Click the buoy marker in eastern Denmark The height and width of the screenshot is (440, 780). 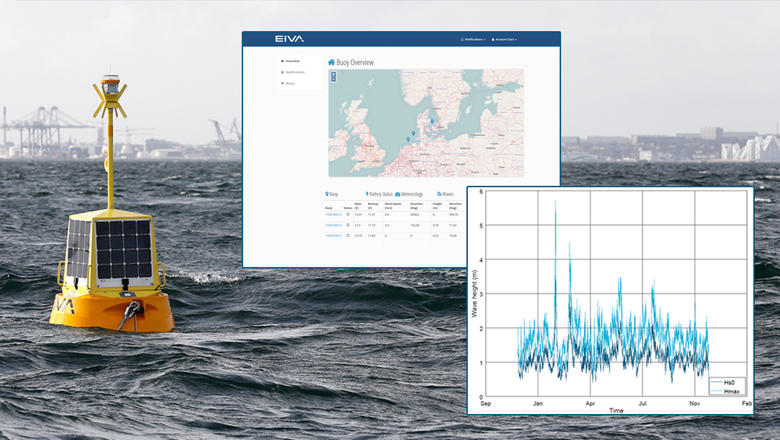click(432, 121)
